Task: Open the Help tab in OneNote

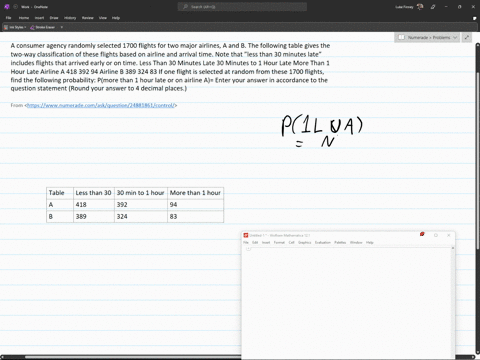Action: 116,18
